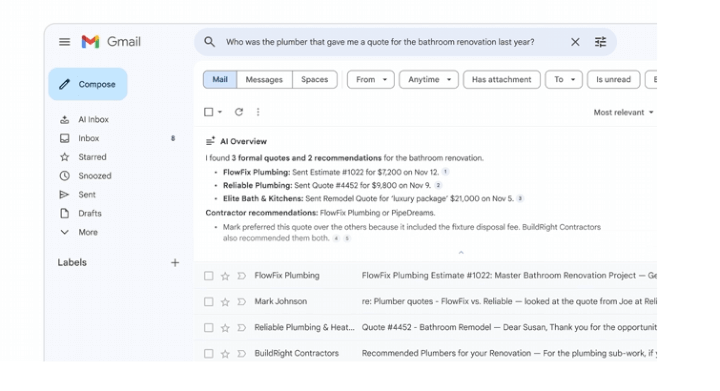
Task: Open the Recommended Plumbers for your Renovation email
Action: click(x=509, y=353)
